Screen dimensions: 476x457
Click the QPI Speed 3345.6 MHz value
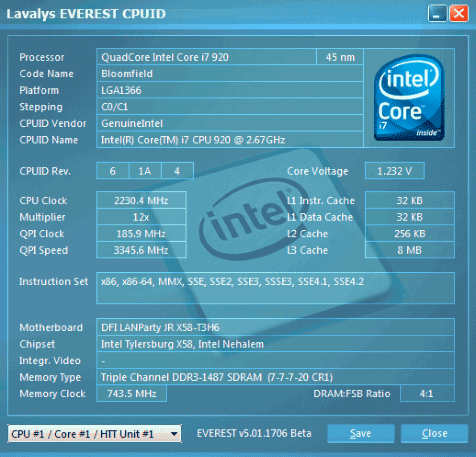point(141,250)
